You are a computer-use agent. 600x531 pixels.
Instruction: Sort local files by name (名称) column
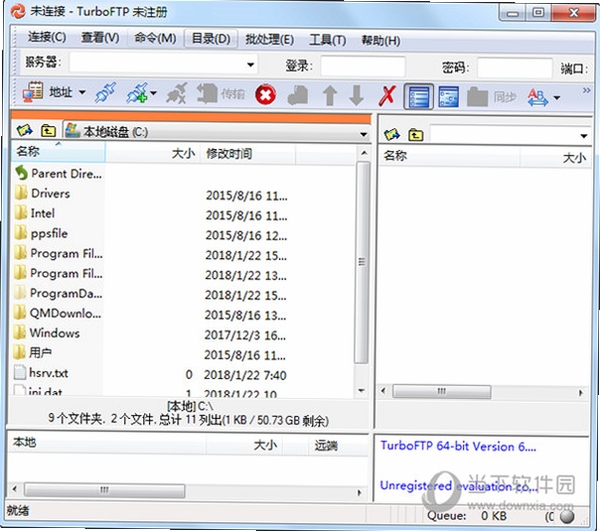click(x=58, y=152)
